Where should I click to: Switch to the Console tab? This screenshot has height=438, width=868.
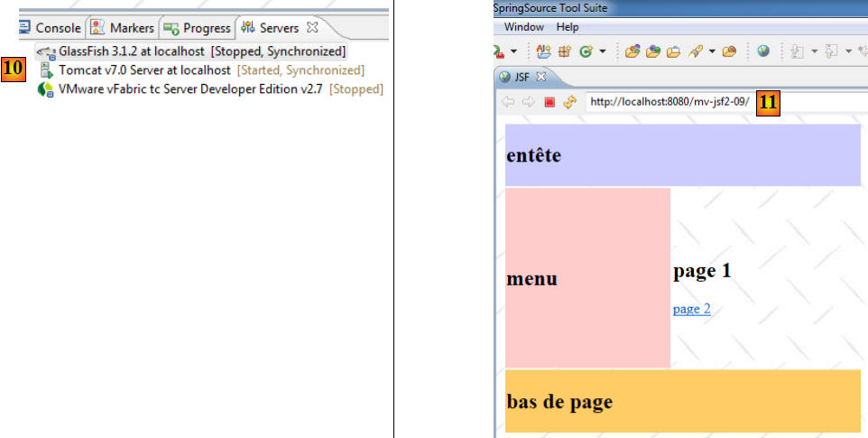click(51, 28)
